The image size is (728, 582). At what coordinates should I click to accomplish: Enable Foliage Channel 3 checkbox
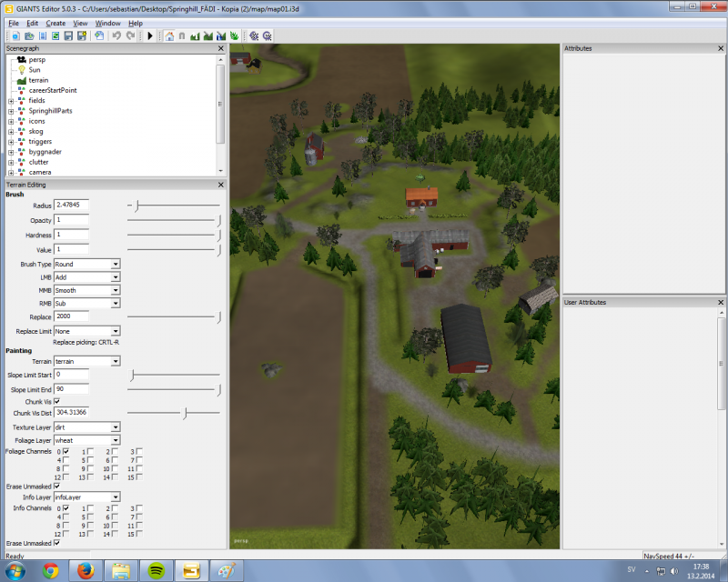click(x=139, y=451)
